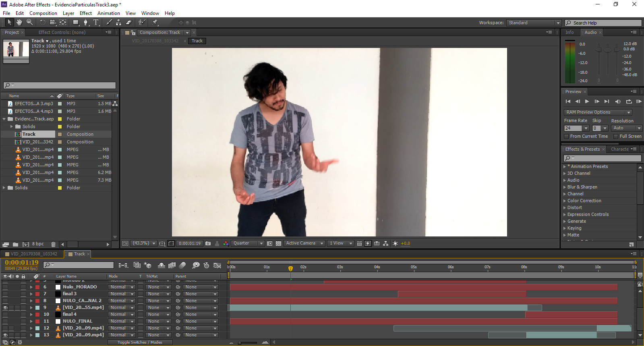Enable the Full Screen checkbox
This screenshot has height=346, width=644.
point(616,137)
